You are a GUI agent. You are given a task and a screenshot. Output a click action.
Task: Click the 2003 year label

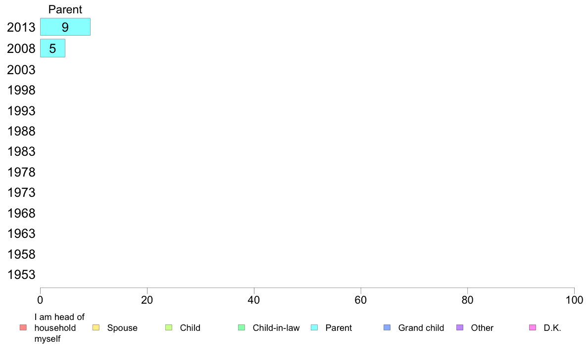coord(21,70)
